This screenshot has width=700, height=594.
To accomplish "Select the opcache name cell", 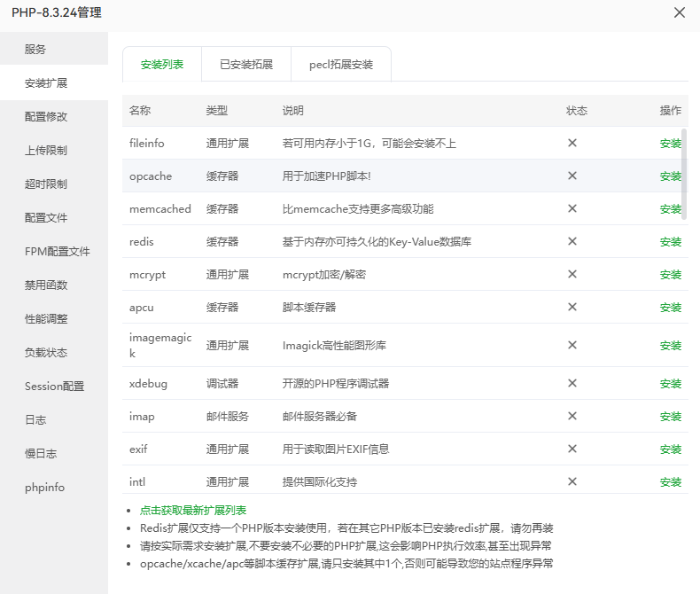I will (151, 176).
